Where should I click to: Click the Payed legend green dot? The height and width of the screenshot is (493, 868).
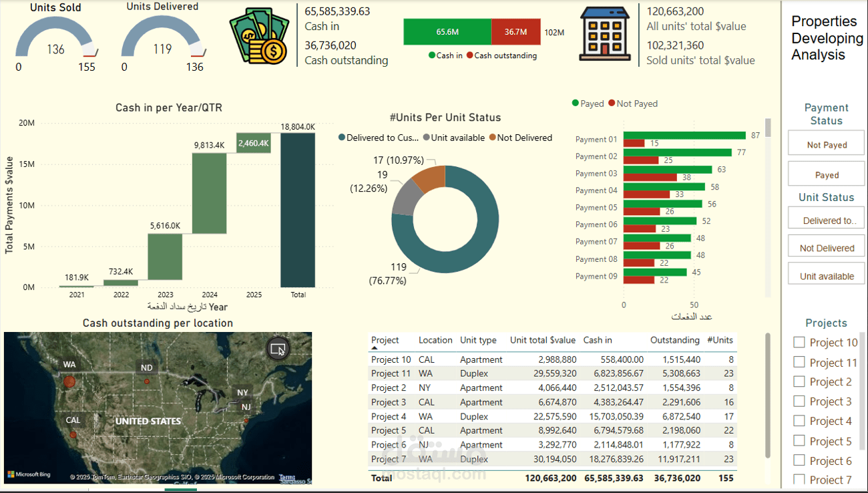[x=576, y=104]
